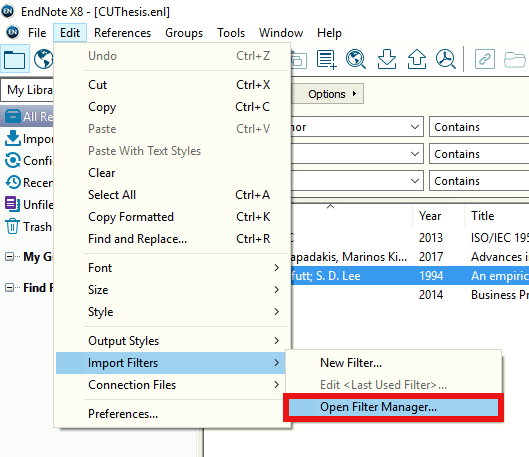The width and height of the screenshot is (529, 457).
Task: Click the Options search button
Action: point(328,94)
